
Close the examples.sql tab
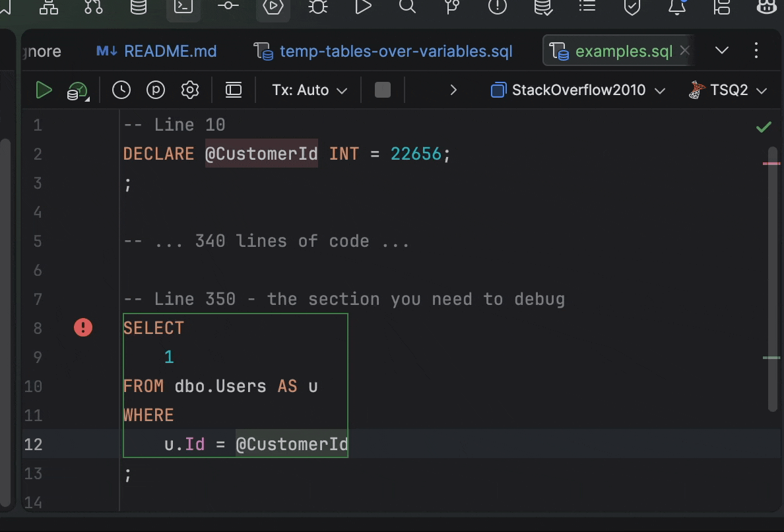coord(684,51)
